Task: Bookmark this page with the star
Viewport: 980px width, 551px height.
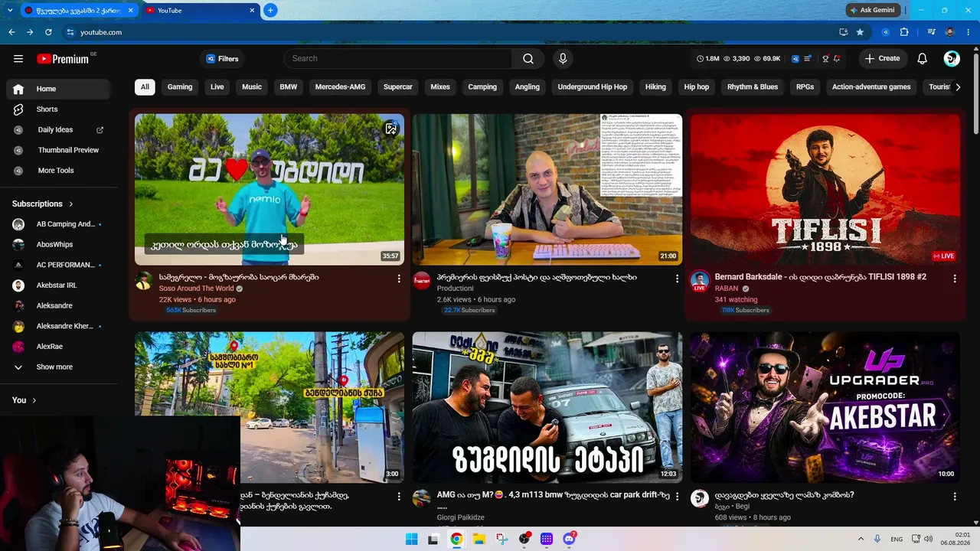Action: pos(860,32)
